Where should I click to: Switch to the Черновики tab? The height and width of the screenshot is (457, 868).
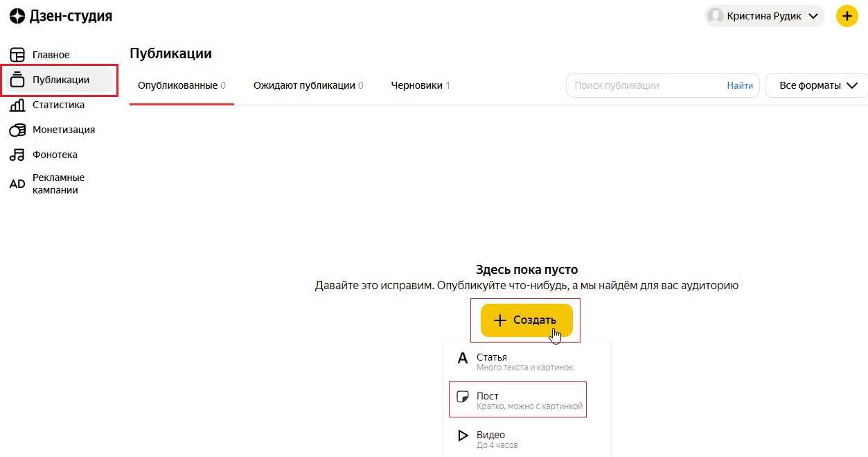420,85
